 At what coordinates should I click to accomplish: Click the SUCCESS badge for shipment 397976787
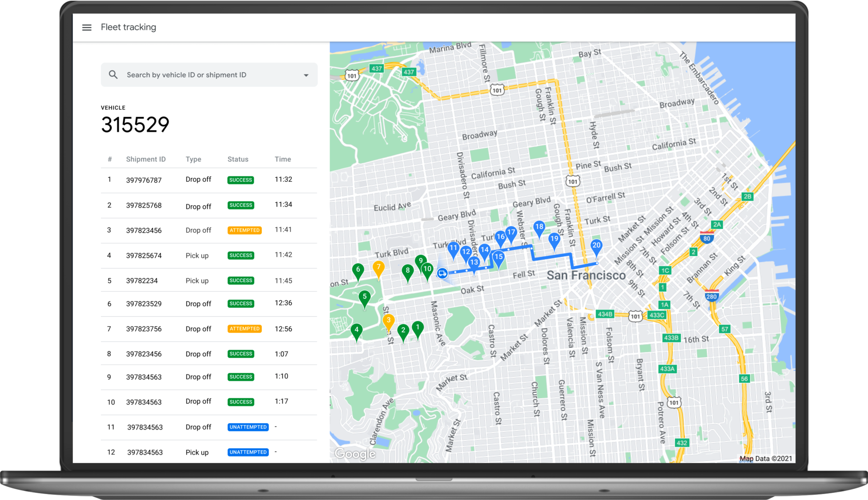[x=240, y=179]
